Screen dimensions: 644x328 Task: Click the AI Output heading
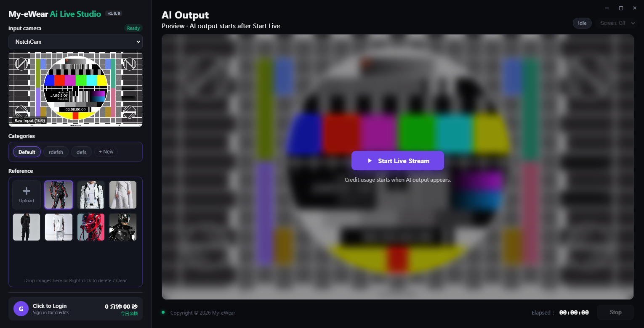pyautogui.click(x=185, y=15)
